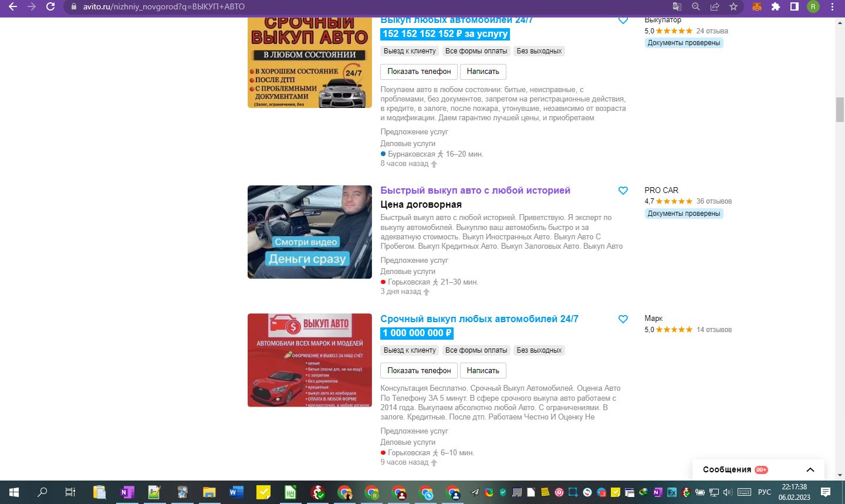Open touch keyboard tray icon
845x504 pixels.
(744, 492)
